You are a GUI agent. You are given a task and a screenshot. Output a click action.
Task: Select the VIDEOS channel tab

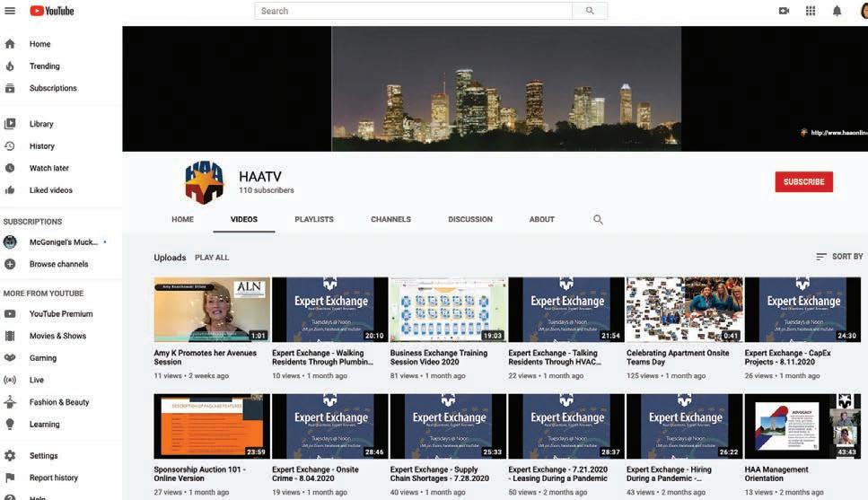tap(244, 219)
